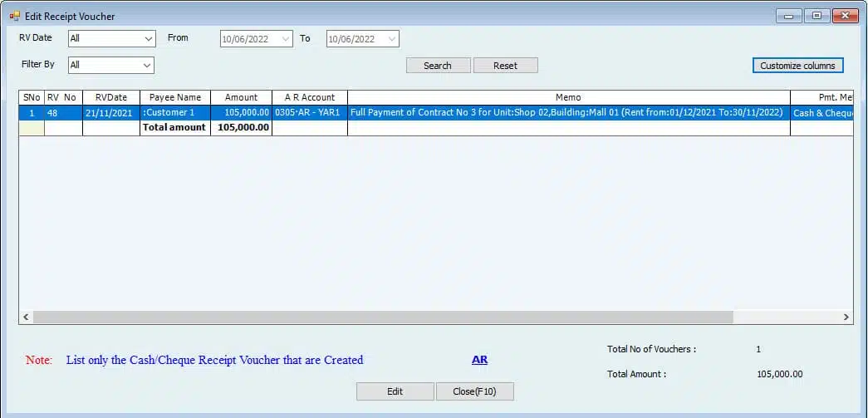
Task: Minimize the Edit Receipt Voucher window
Action: coord(788,16)
